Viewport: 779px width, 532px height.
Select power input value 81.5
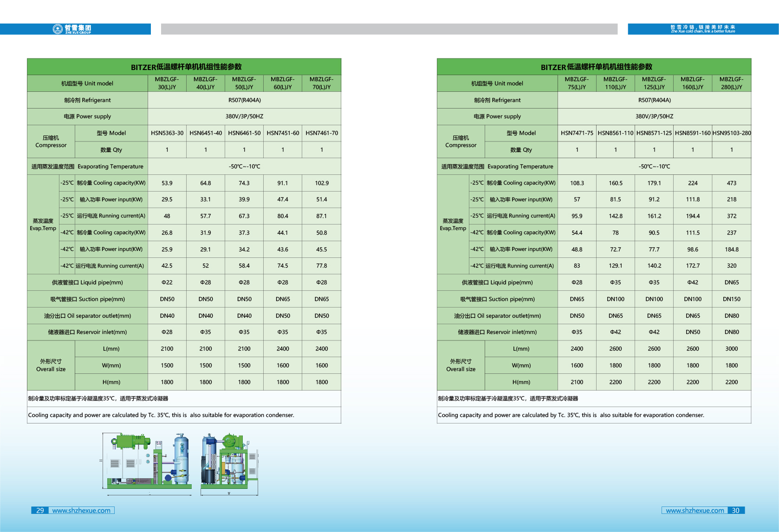point(616,199)
